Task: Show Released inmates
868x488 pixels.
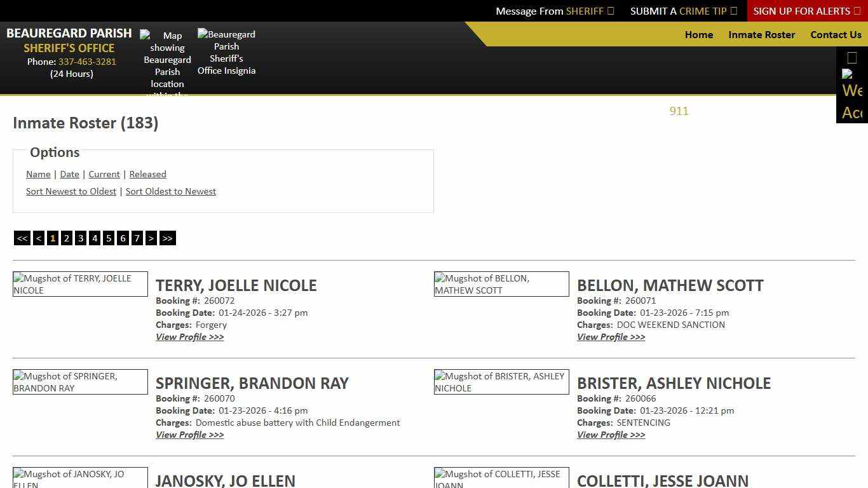Action: pos(147,174)
